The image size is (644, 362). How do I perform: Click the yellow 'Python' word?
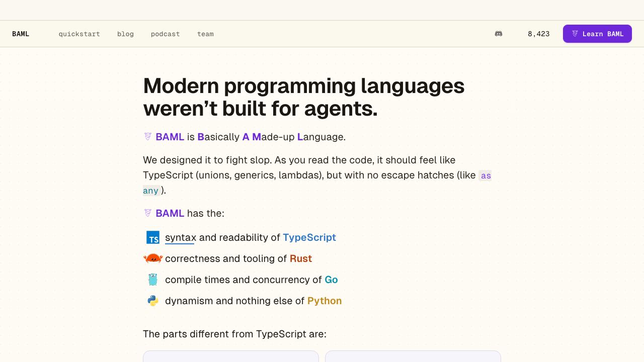(325, 301)
